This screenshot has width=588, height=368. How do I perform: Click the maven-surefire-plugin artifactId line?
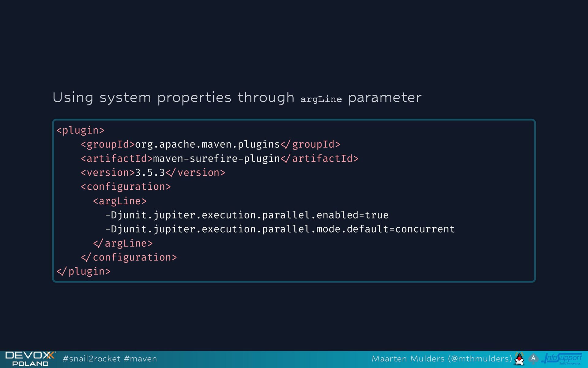220,159
